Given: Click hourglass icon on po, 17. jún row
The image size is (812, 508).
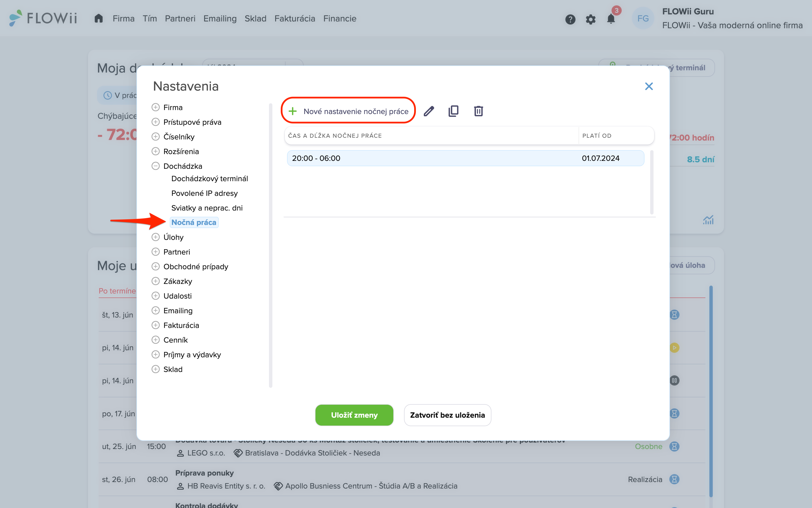Looking at the screenshot, I should tap(674, 413).
